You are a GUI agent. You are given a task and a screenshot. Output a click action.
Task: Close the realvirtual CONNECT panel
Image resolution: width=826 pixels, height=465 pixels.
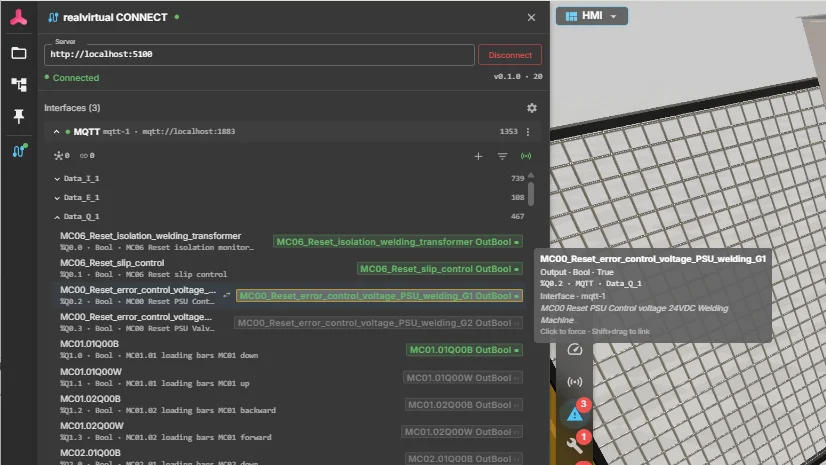click(531, 17)
